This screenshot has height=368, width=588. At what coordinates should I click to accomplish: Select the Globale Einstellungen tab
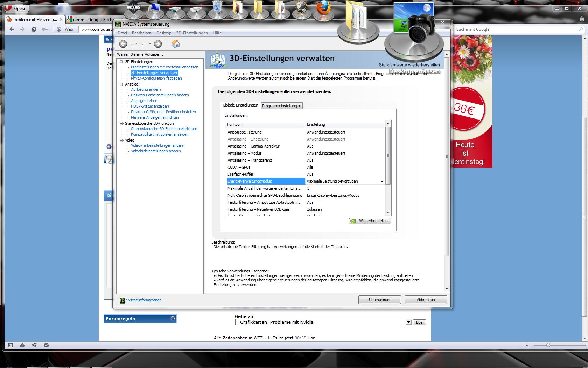(x=240, y=105)
